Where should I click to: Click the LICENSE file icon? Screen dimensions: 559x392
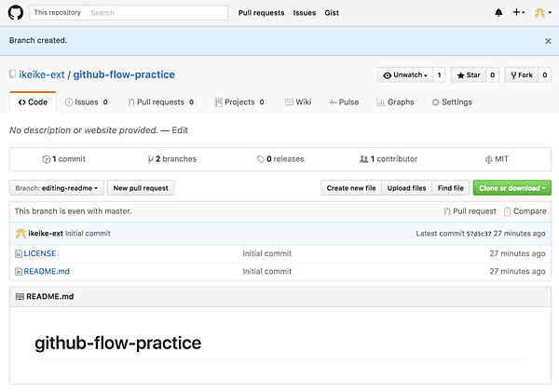pos(19,253)
